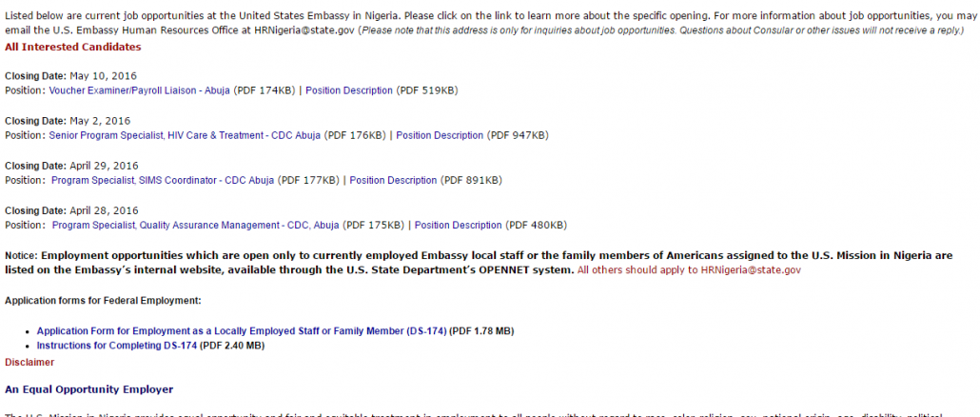Click the Disclaimer red text

click(29, 362)
